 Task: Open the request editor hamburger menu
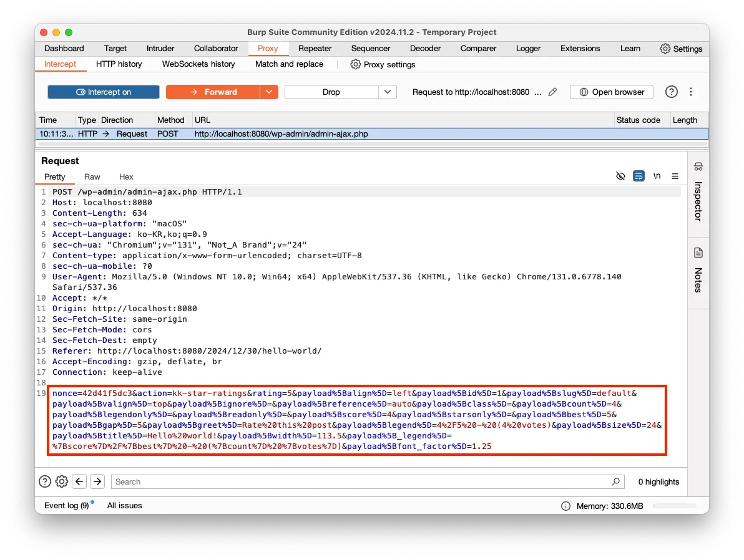pos(675,176)
